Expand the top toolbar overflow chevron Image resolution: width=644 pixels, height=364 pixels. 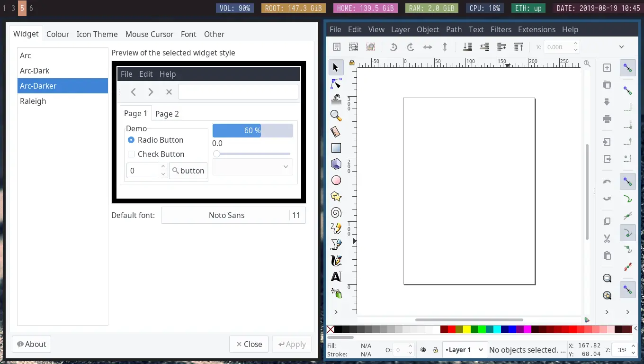(621, 47)
